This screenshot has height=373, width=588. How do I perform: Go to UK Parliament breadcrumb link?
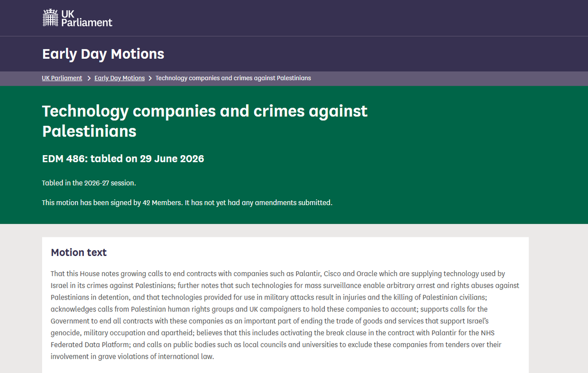tap(62, 78)
